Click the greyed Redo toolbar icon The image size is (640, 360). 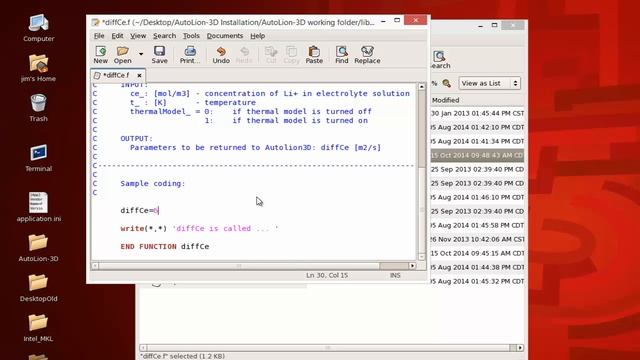coord(244,55)
